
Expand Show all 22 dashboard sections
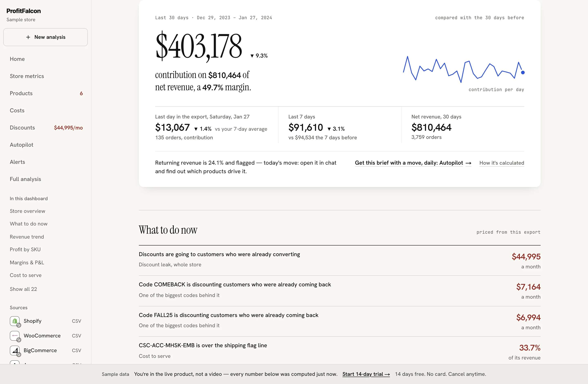click(23, 289)
